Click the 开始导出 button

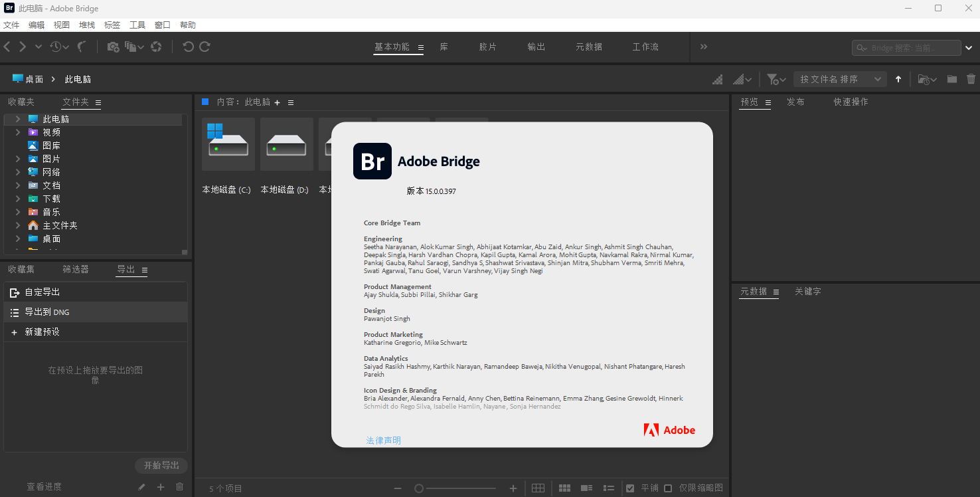pos(161,465)
